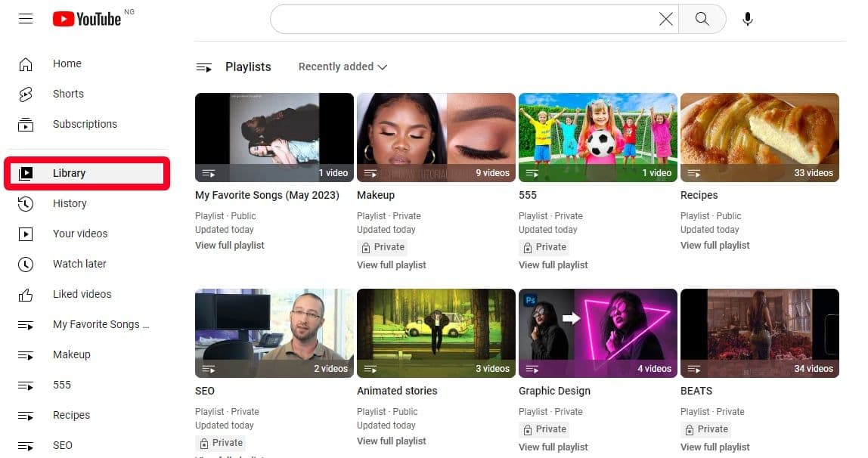Viewport: 868px width, 458px height.
Task: Open Shorts from the sidebar
Action: click(x=68, y=94)
